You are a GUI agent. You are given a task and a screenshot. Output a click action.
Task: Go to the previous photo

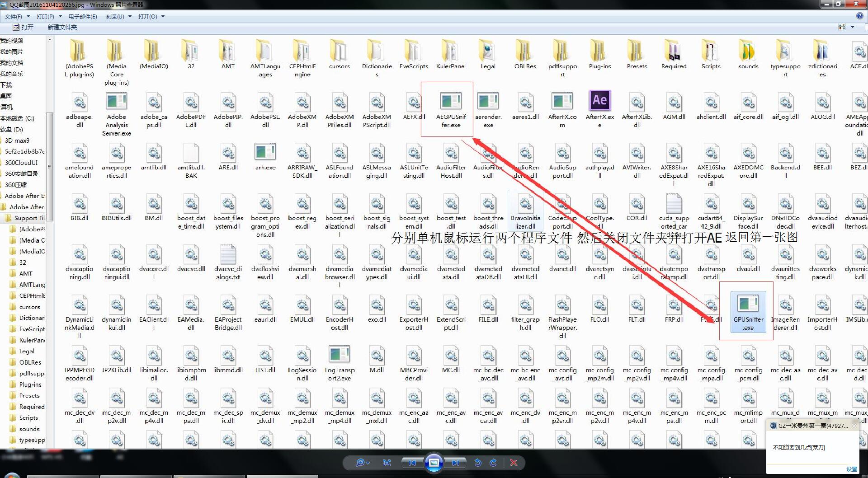click(412, 463)
